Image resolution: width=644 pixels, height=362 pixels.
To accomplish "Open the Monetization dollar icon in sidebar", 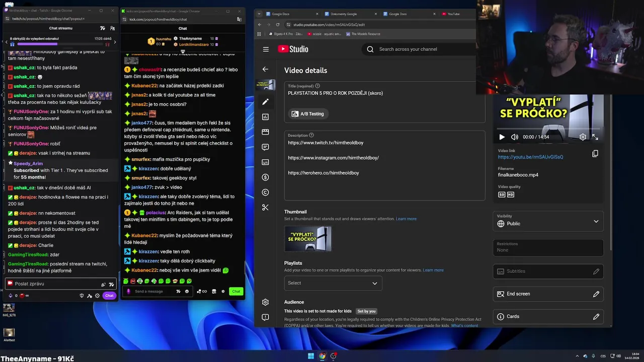I will tap(265, 177).
